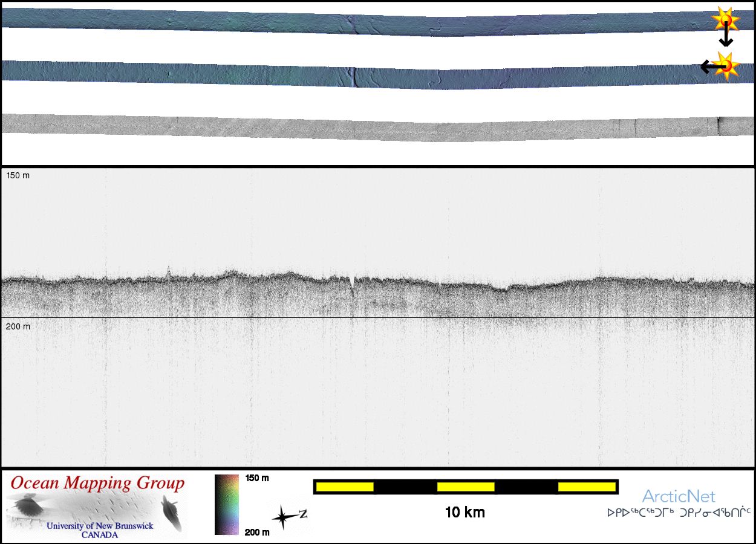Open the Ocean Mapping Group title link
Image resolution: width=756 pixels, height=544 pixels.
(x=97, y=483)
